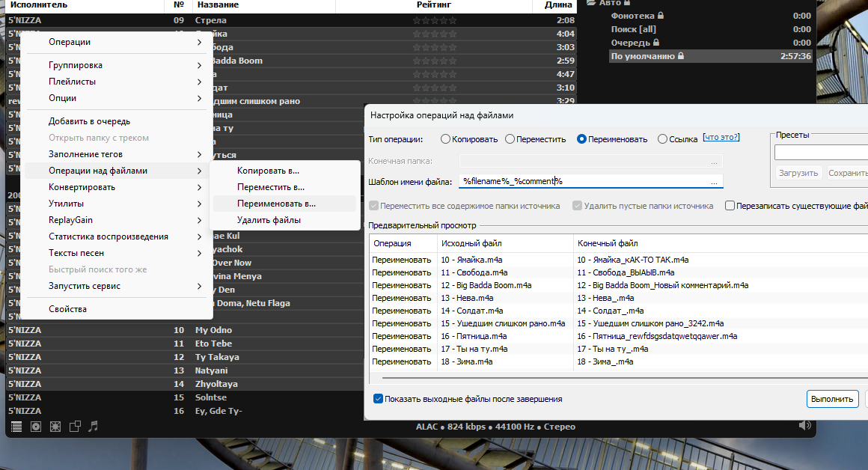The width and height of the screenshot is (868, 470).
Task: Click the Рейтинг column header
Action: click(434, 5)
